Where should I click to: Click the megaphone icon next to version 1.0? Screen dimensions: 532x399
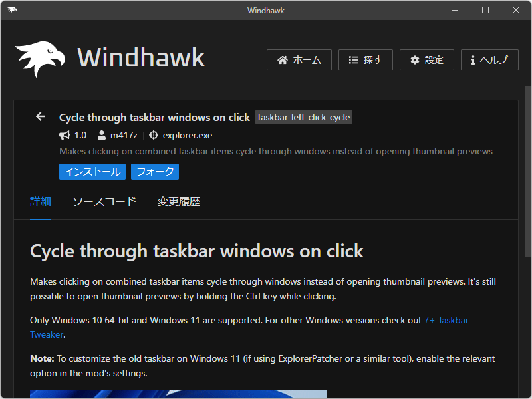point(64,135)
